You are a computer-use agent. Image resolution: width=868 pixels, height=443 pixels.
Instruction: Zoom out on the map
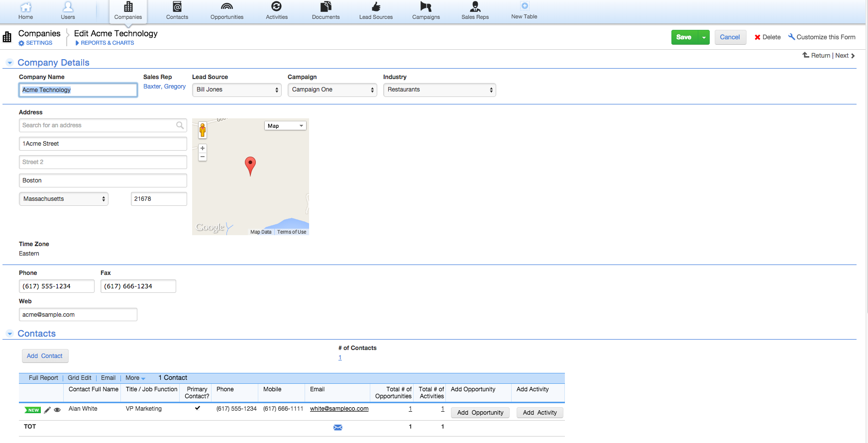(x=203, y=157)
